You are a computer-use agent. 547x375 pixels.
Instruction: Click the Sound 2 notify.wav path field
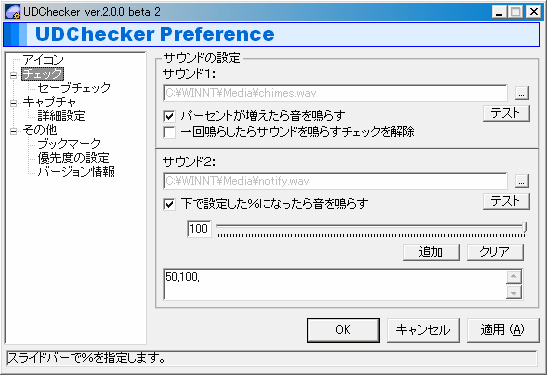pyautogui.click(x=335, y=181)
